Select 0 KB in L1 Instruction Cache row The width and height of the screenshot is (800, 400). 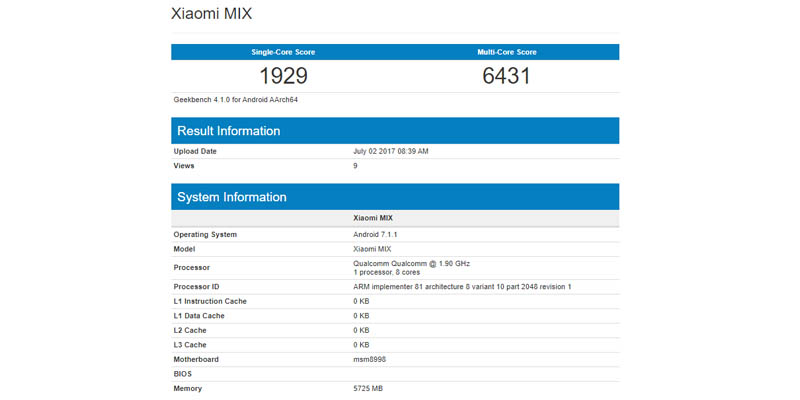coord(361,302)
